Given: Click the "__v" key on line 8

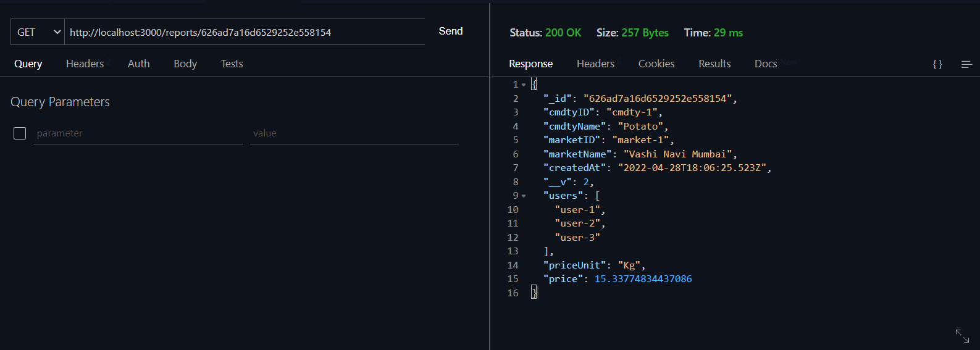Looking at the screenshot, I should tap(558, 182).
